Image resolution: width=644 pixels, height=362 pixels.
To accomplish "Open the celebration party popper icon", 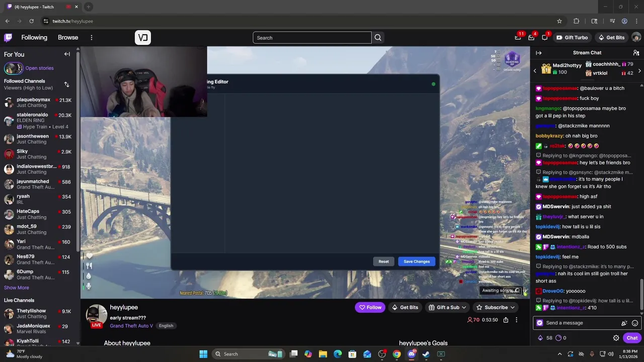I will coord(624,323).
